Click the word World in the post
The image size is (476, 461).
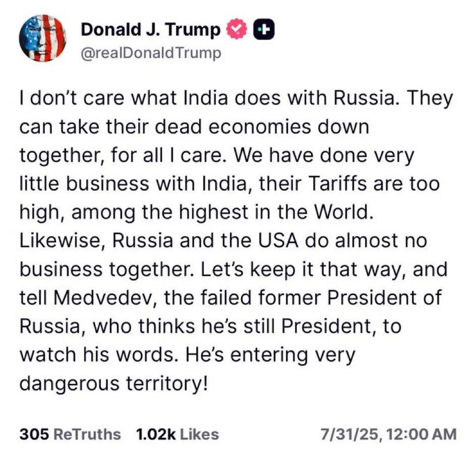click(x=343, y=212)
